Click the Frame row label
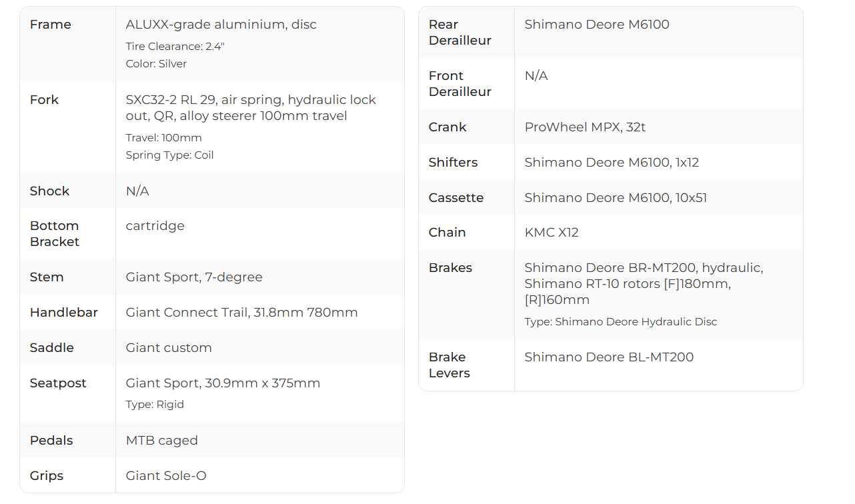855x504 pixels. click(51, 25)
